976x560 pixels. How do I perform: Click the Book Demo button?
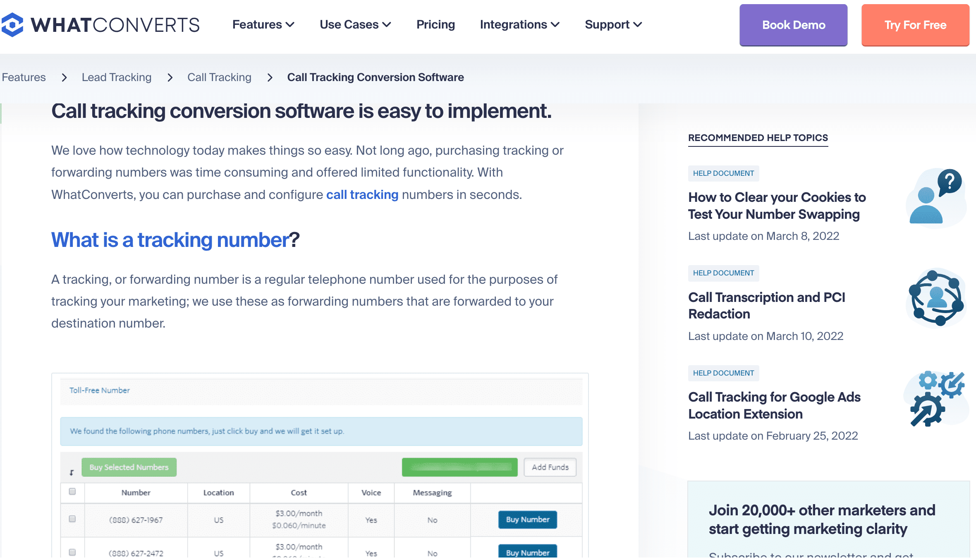point(793,25)
